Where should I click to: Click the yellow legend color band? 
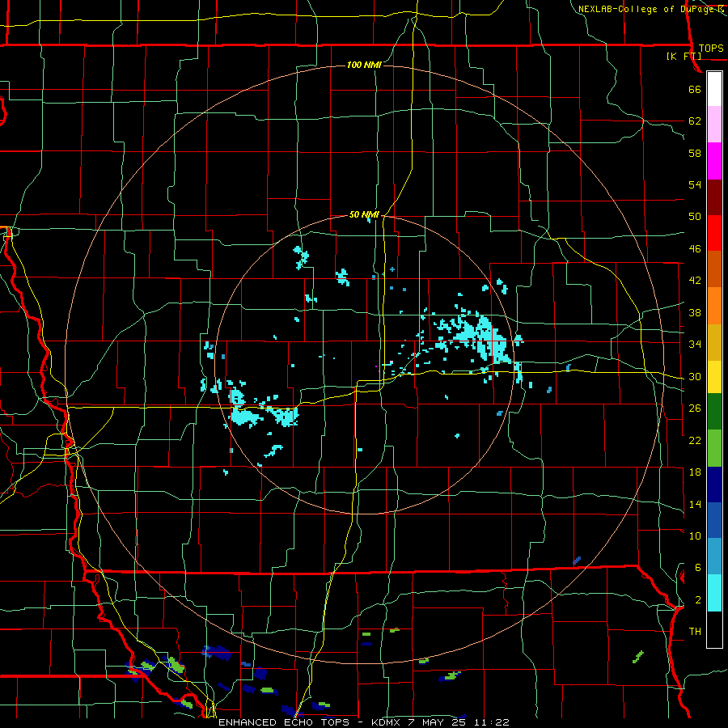714,377
